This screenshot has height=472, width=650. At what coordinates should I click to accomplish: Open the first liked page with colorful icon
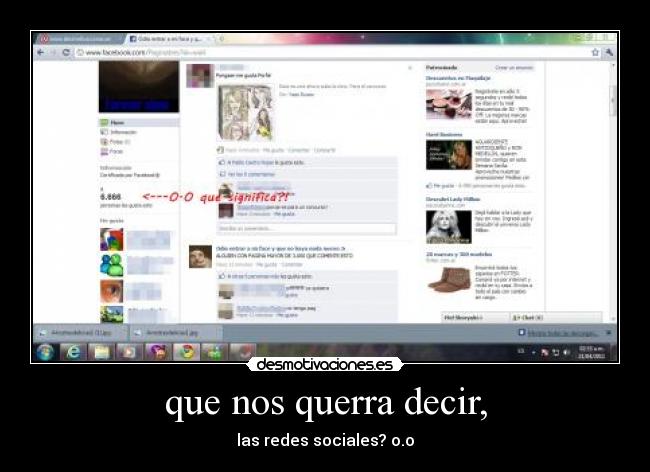(x=112, y=239)
